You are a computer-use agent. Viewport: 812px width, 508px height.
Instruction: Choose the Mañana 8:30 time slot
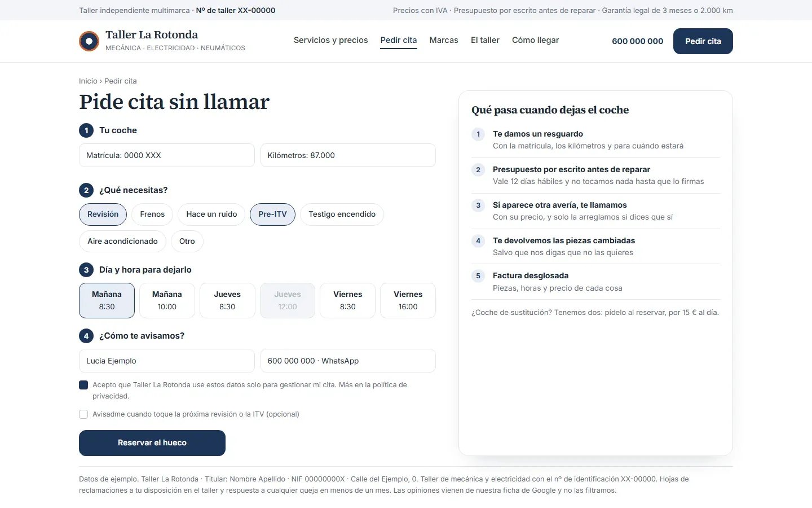(x=107, y=300)
